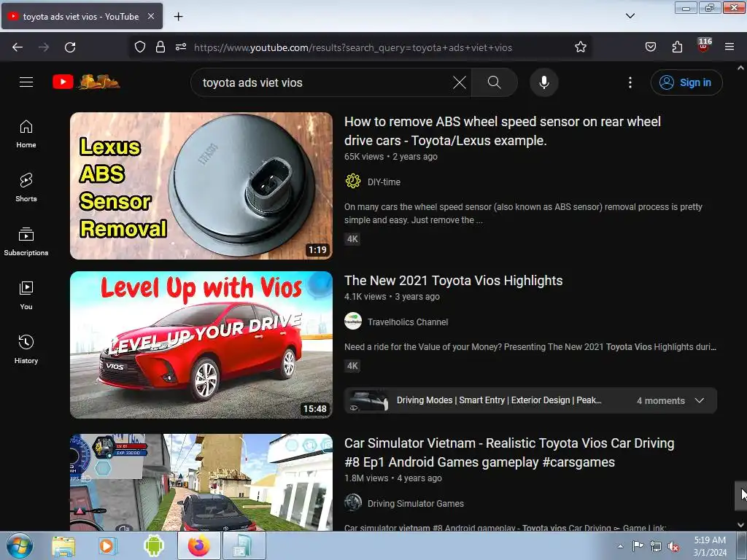The height and width of the screenshot is (560, 747).
Task: Close the YouTube tab
Action: click(x=151, y=16)
